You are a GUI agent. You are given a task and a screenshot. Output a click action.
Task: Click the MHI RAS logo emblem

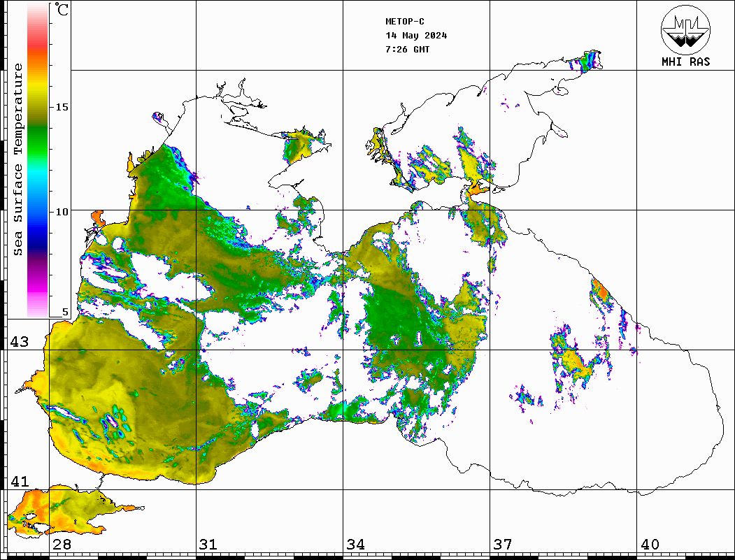685,29
